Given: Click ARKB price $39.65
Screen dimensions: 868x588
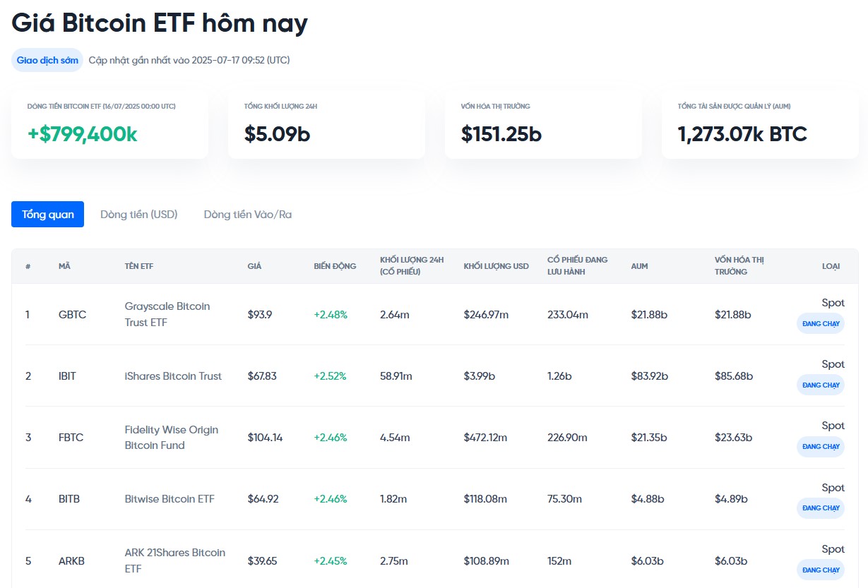Looking at the screenshot, I should (262, 561).
